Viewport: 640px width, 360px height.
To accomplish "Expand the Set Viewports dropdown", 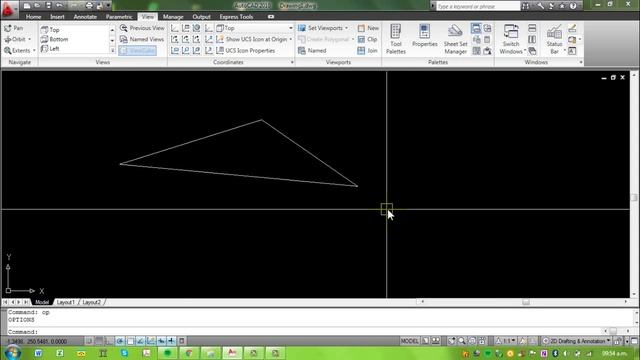I will pyautogui.click(x=347, y=28).
